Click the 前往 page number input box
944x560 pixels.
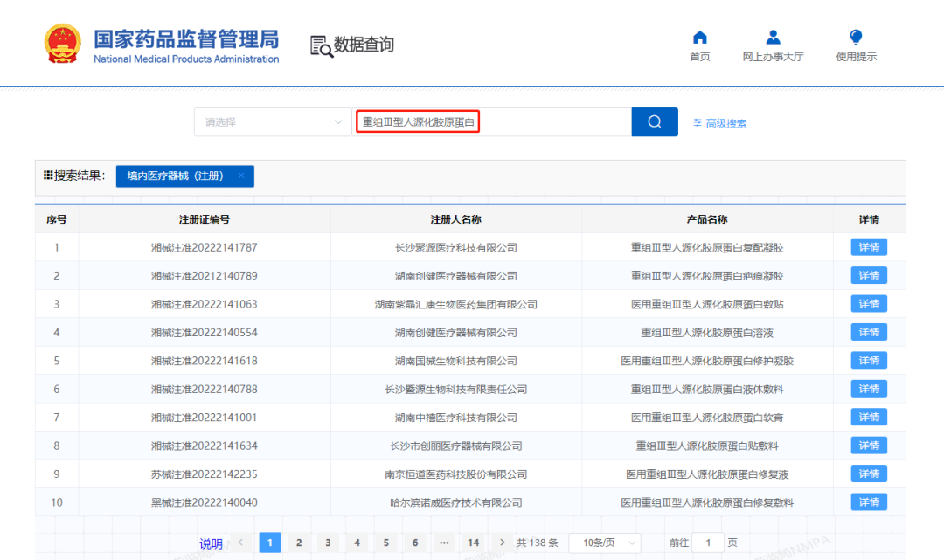(x=708, y=543)
